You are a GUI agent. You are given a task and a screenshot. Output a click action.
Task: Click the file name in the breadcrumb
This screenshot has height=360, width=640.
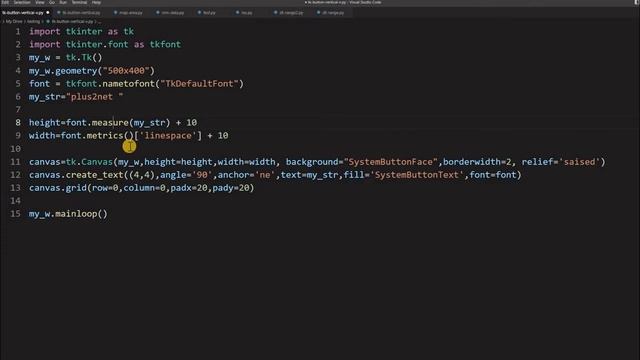pos(72,21)
